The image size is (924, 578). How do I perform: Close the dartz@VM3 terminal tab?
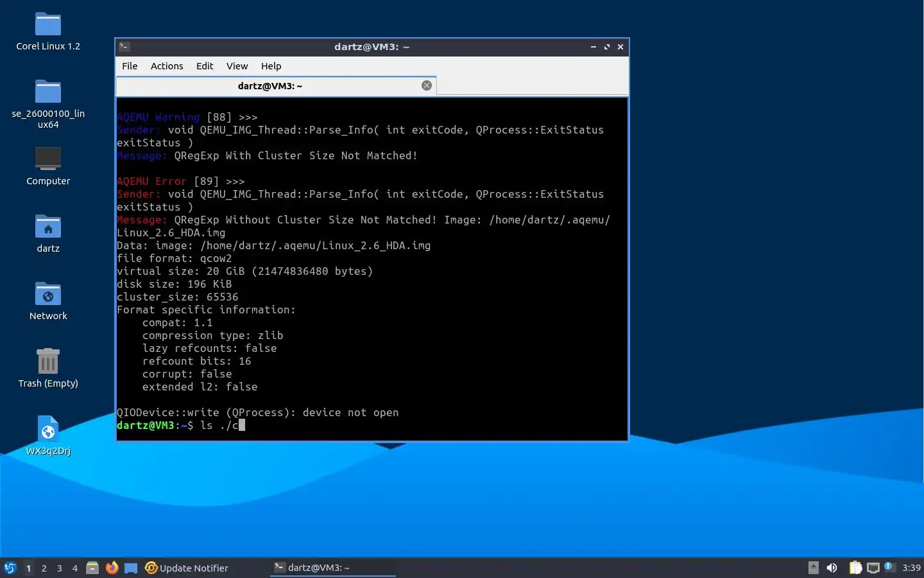[427, 85]
